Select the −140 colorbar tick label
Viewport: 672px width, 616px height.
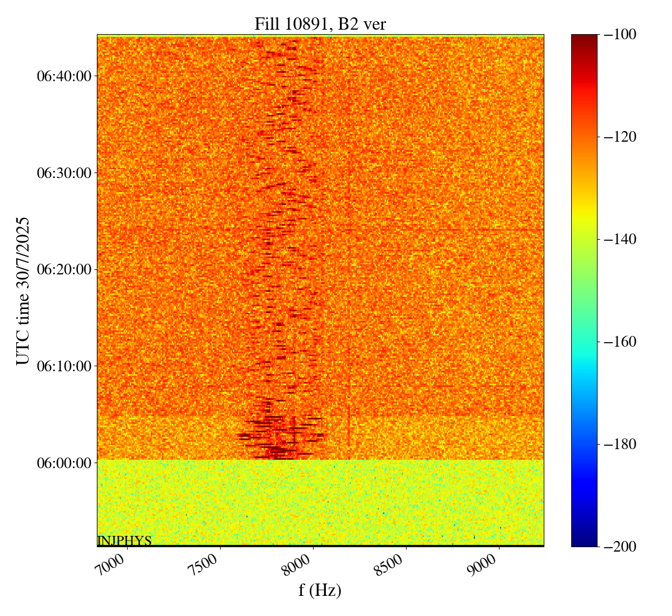coord(621,240)
